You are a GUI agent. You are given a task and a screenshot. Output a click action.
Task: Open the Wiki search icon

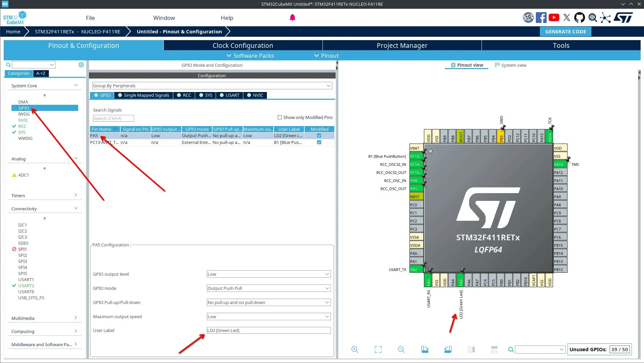coord(592,18)
